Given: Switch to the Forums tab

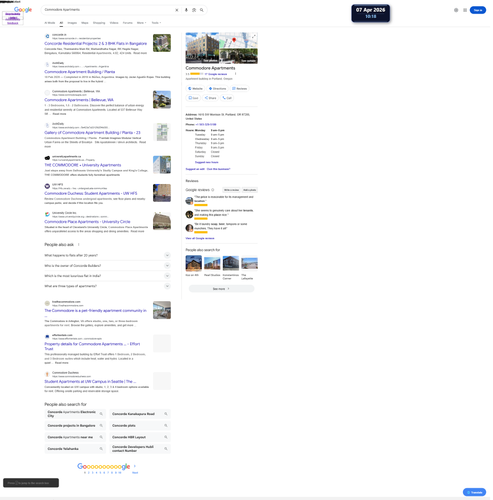Looking at the screenshot, I should point(128,23).
